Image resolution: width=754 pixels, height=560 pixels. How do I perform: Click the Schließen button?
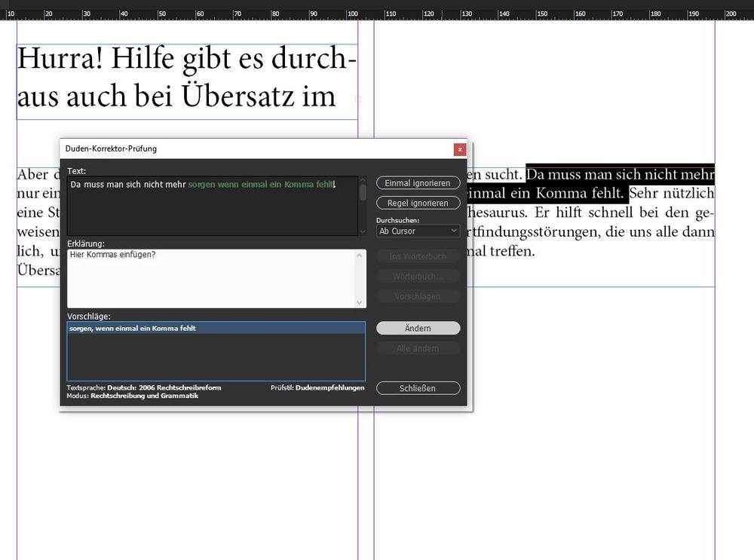(x=418, y=388)
